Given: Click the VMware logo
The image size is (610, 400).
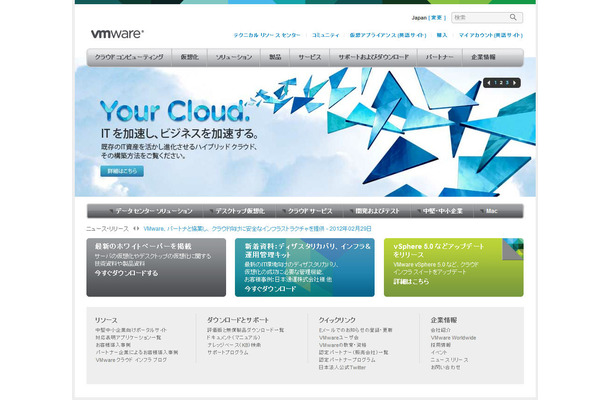Looking at the screenshot, I should coord(117,34).
